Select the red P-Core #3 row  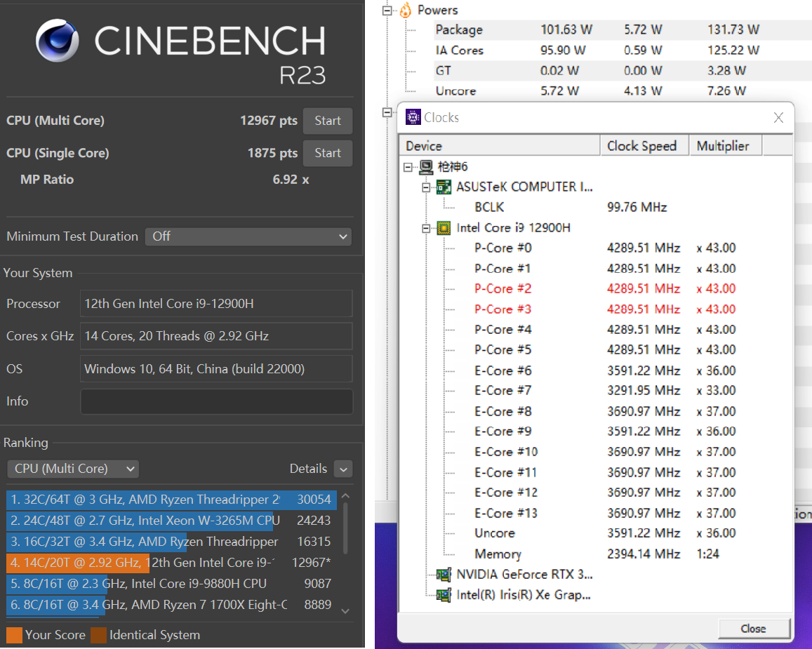pyautogui.click(x=605, y=309)
